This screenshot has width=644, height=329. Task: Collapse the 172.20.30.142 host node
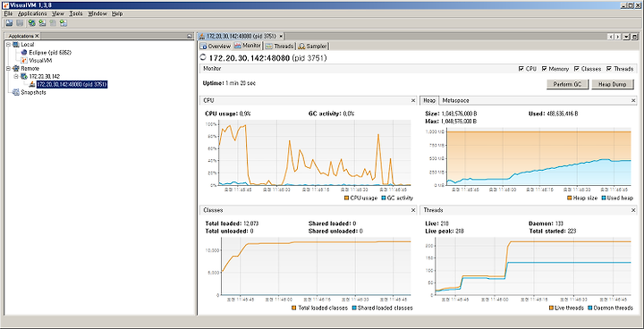pyautogui.click(x=16, y=76)
